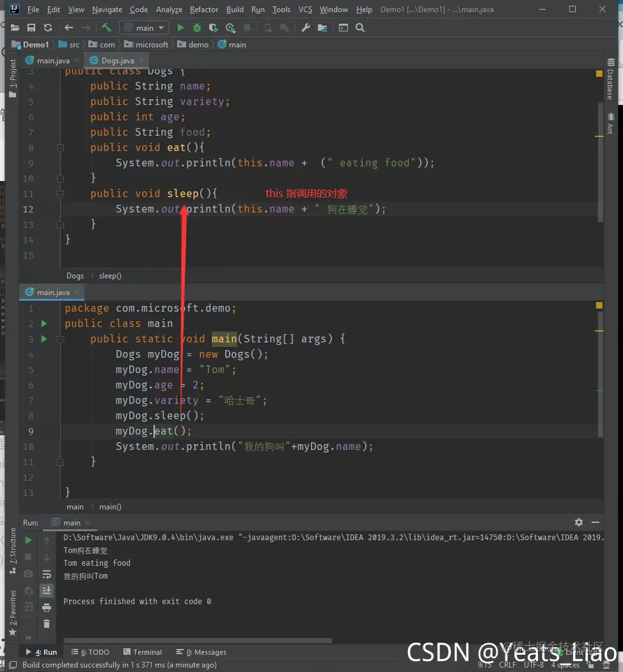The height and width of the screenshot is (672, 623).
Task: Rerun main in the Run panel
Action: 28,540
